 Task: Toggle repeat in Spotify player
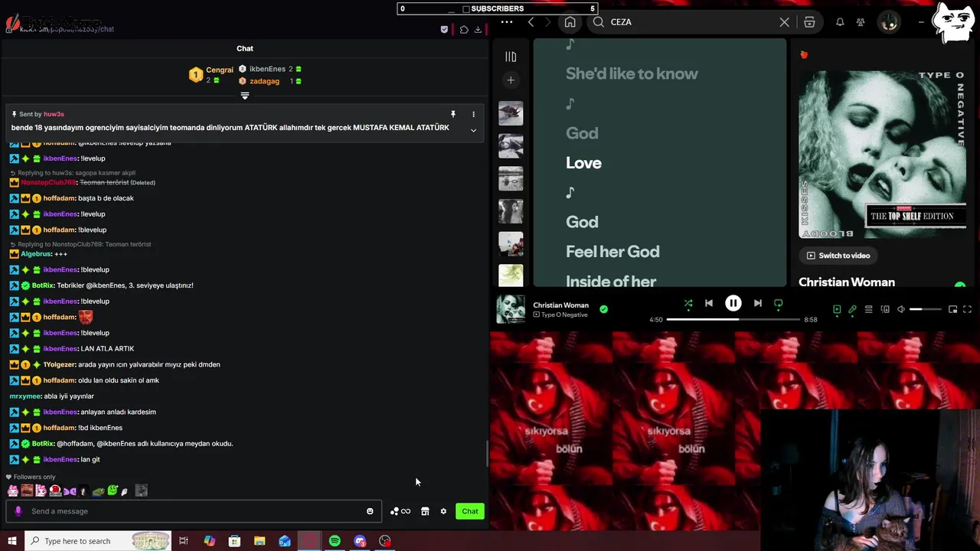[778, 304]
